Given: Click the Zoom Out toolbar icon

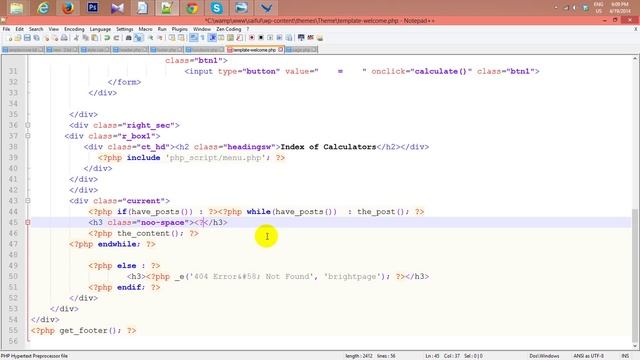Looking at the screenshot, I should [160, 38].
